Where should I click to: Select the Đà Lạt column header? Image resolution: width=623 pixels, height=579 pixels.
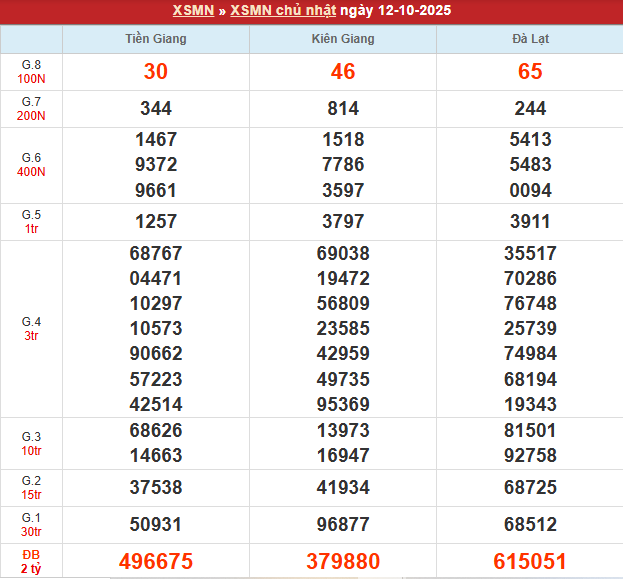tap(529, 39)
